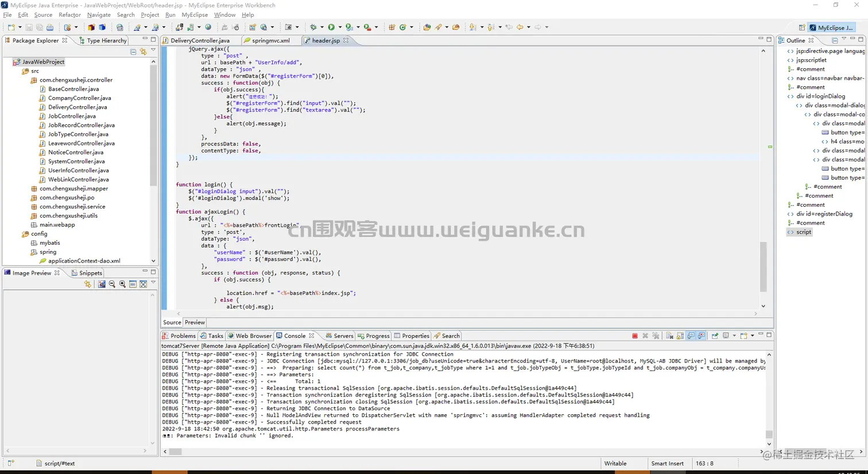
Task: Open the Run button dropdown arrow
Action: (x=340, y=27)
